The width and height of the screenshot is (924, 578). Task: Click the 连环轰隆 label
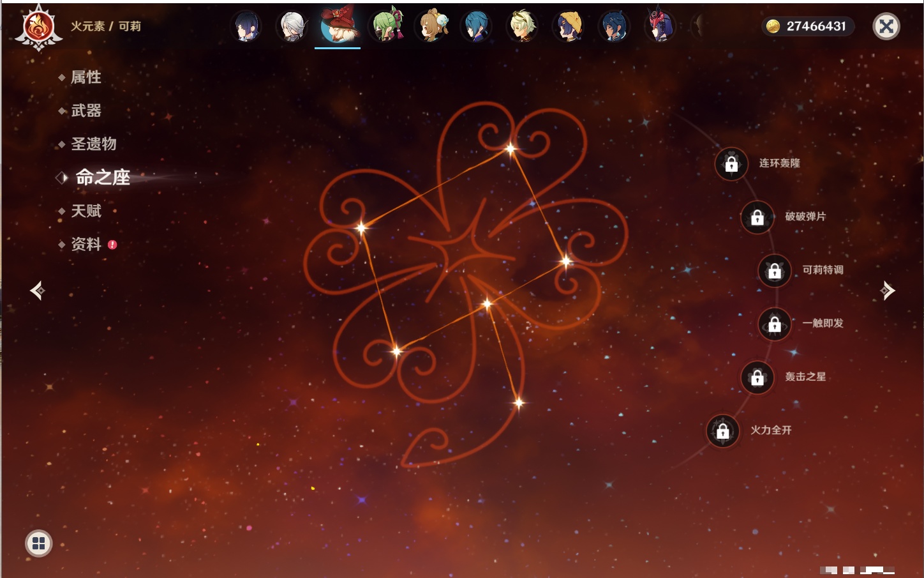(779, 164)
